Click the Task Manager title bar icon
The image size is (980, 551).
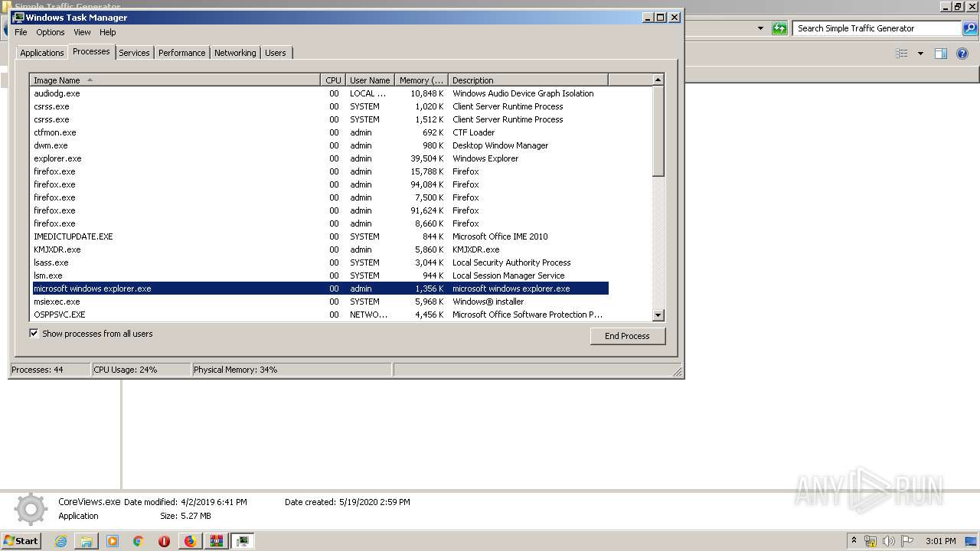tap(18, 17)
